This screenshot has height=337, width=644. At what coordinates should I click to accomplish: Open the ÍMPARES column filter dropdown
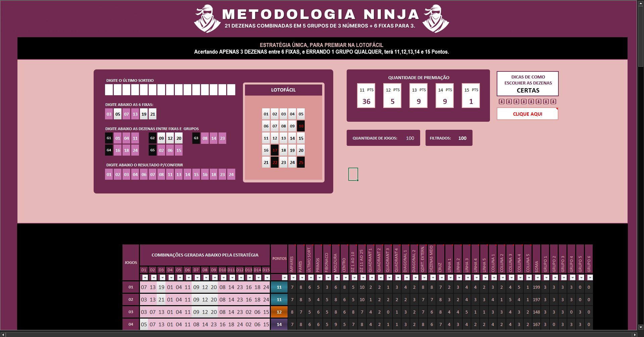[x=293, y=278]
